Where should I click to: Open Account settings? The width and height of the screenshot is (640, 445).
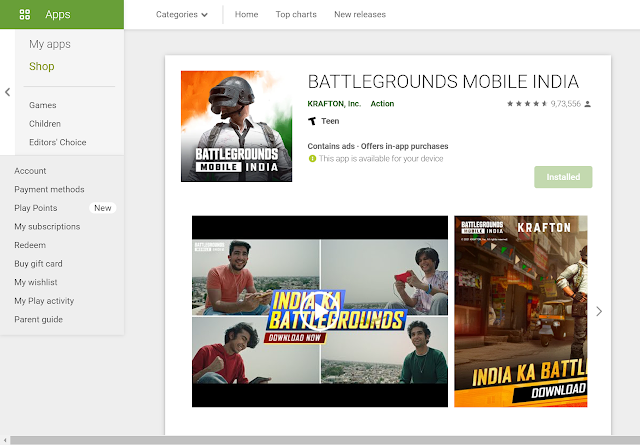point(30,171)
